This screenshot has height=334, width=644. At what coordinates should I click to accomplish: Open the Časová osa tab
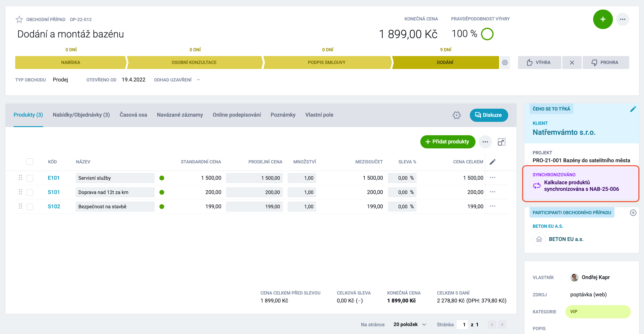point(133,115)
